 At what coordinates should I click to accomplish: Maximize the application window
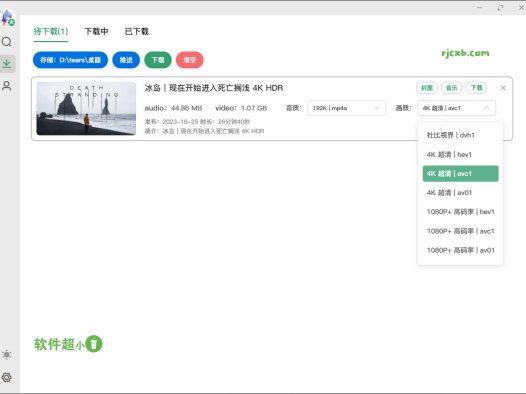coord(500,7)
